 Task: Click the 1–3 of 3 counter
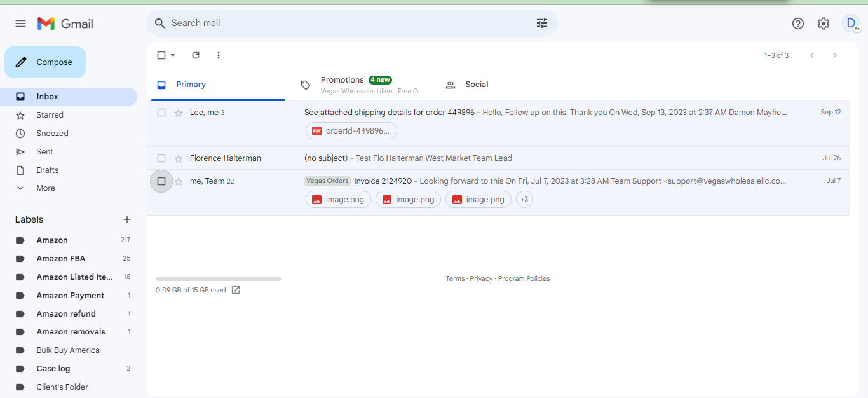point(776,56)
